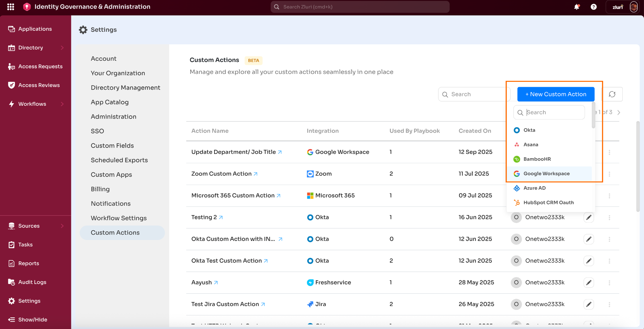Open more options for Microsoft 365 Custom Action
This screenshot has height=329, width=644.
(x=609, y=196)
